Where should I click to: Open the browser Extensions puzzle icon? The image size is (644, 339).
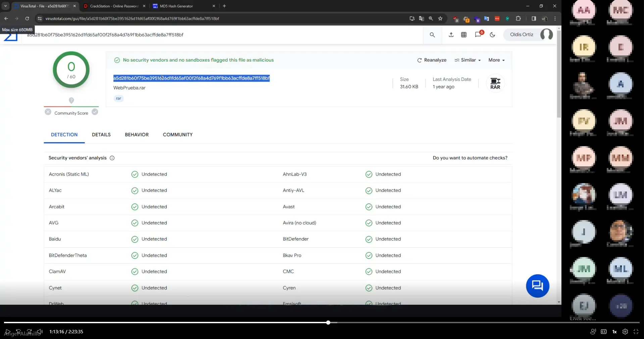point(518,18)
